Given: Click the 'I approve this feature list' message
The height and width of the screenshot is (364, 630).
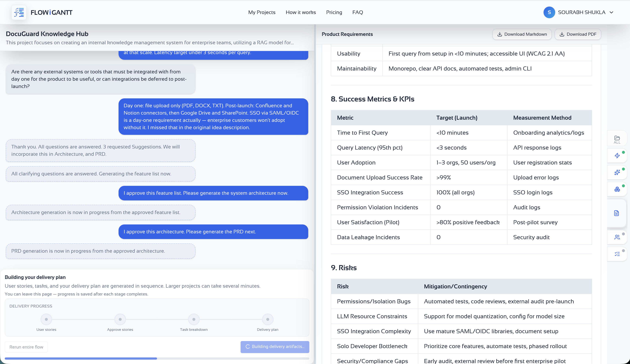Looking at the screenshot, I should tap(213, 193).
